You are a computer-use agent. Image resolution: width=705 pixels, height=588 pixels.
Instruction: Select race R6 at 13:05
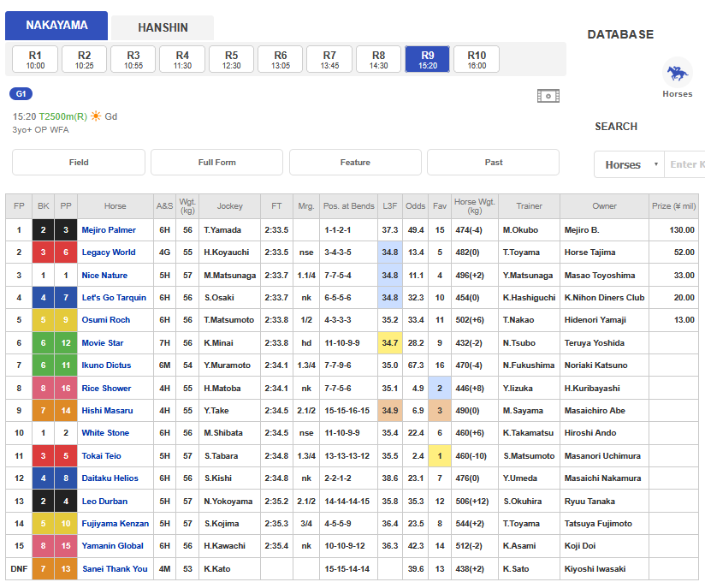tap(280, 59)
